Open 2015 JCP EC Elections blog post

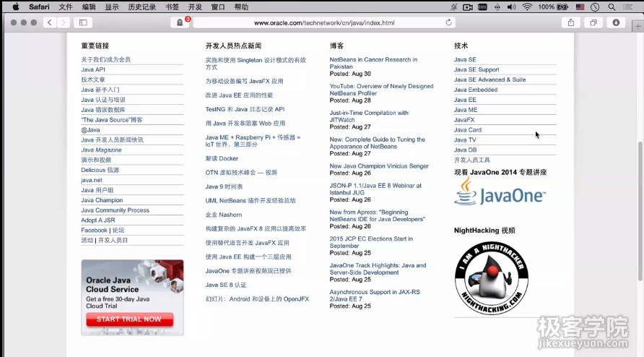[x=371, y=242]
